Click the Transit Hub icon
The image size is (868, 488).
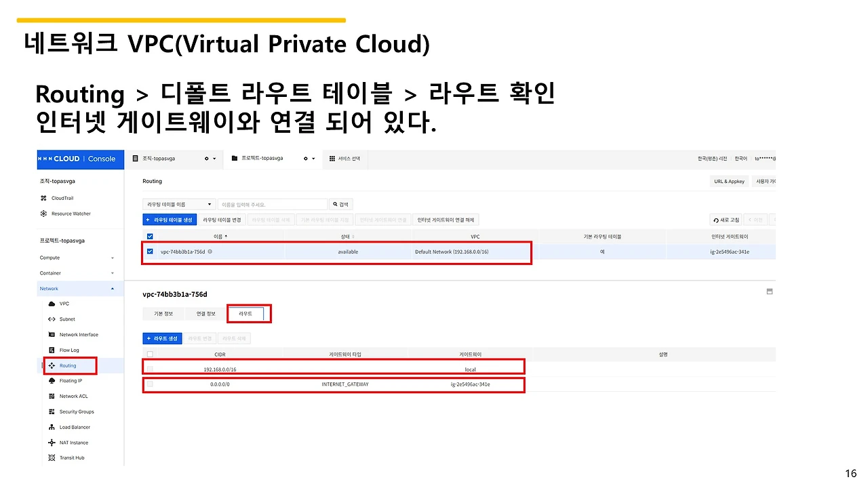(52, 458)
